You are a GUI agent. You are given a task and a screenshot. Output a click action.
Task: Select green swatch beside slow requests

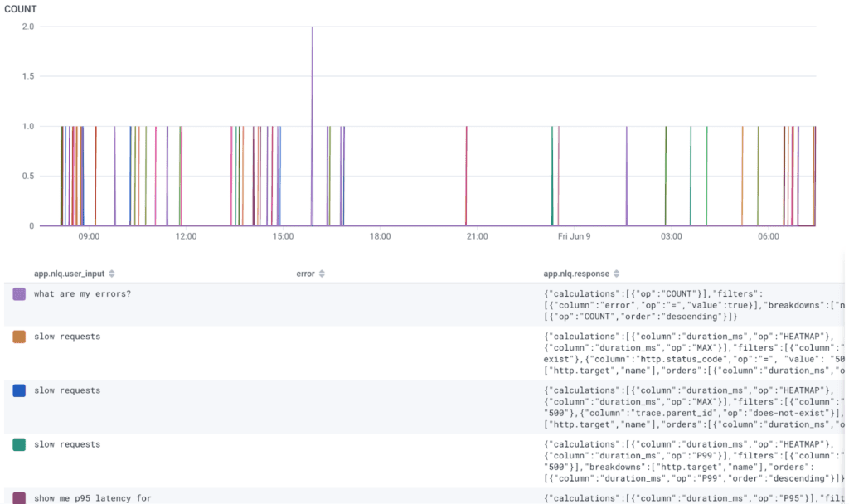pyautogui.click(x=19, y=444)
